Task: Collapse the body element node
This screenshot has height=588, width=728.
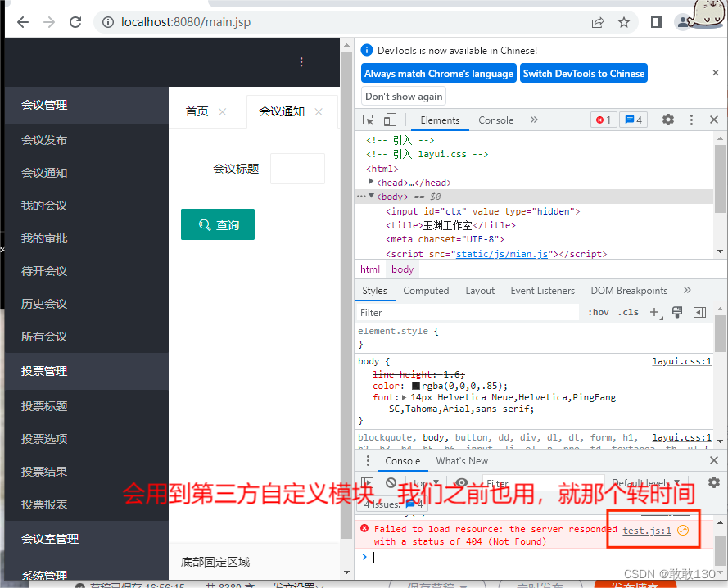Action: click(x=372, y=196)
